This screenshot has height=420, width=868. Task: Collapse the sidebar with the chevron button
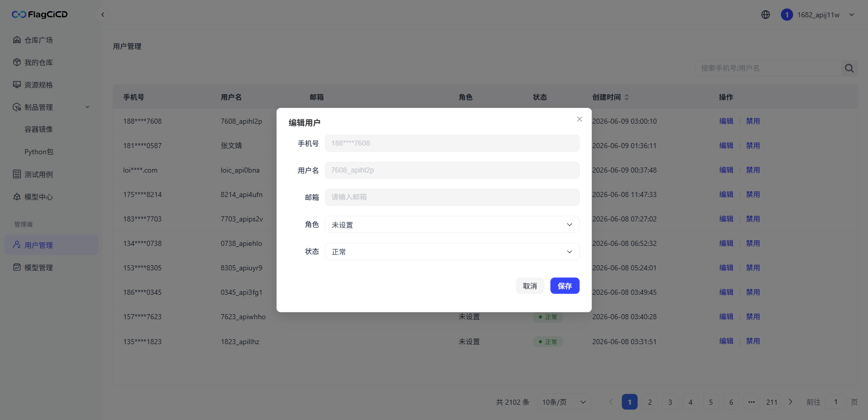pyautogui.click(x=103, y=14)
